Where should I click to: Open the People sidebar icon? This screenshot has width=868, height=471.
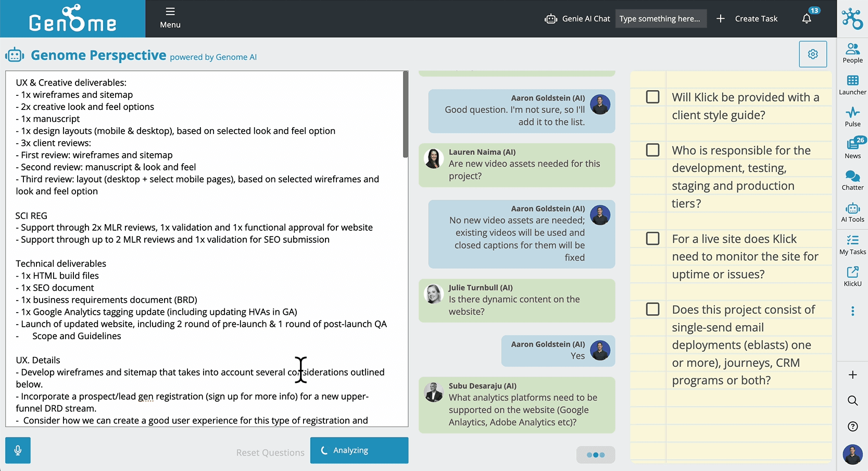pyautogui.click(x=852, y=53)
